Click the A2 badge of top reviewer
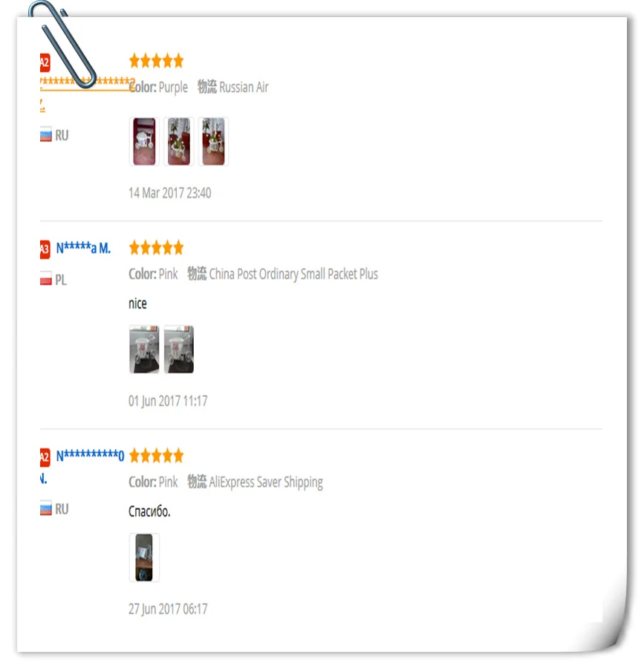Screen dimensions: 644x669 [45, 62]
